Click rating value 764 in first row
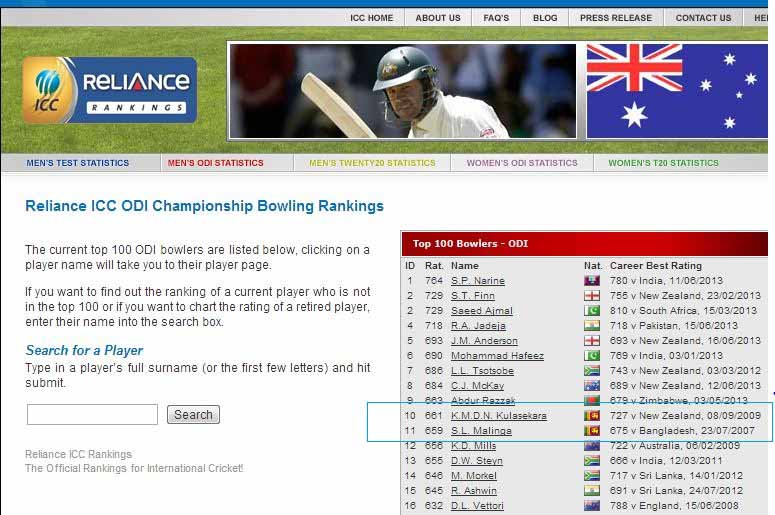775x515 pixels. [x=433, y=281]
